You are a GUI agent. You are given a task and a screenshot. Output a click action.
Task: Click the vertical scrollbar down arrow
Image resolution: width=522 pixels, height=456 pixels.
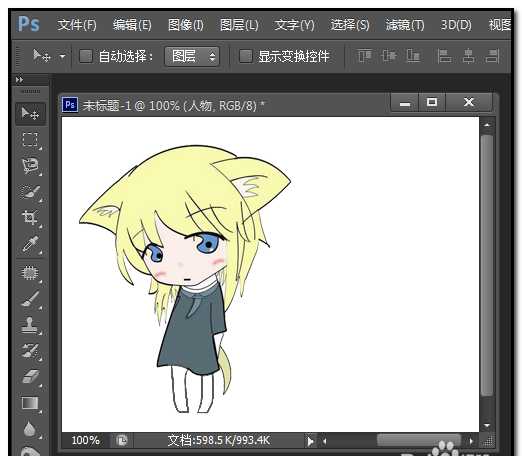487,425
